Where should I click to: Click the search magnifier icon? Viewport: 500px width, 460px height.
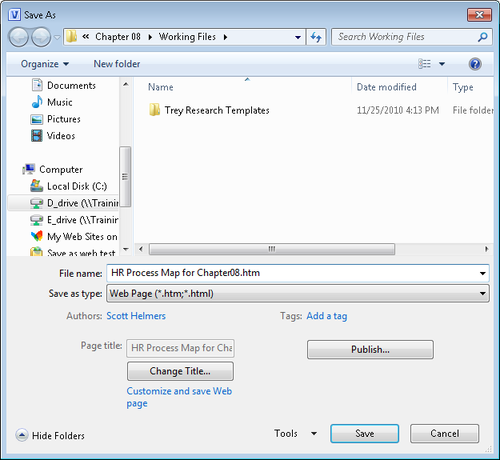[482, 37]
